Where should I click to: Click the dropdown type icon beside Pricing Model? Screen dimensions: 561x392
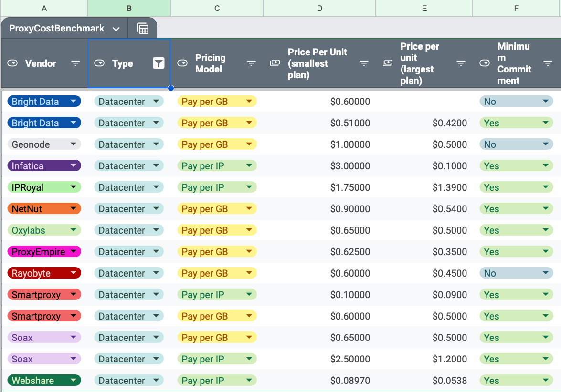coord(182,63)
